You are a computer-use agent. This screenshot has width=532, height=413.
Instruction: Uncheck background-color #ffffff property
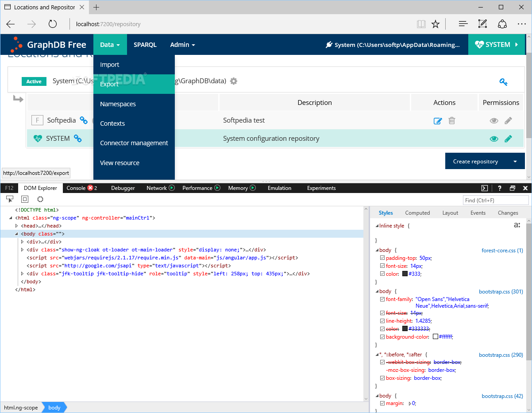click(382, 337)
